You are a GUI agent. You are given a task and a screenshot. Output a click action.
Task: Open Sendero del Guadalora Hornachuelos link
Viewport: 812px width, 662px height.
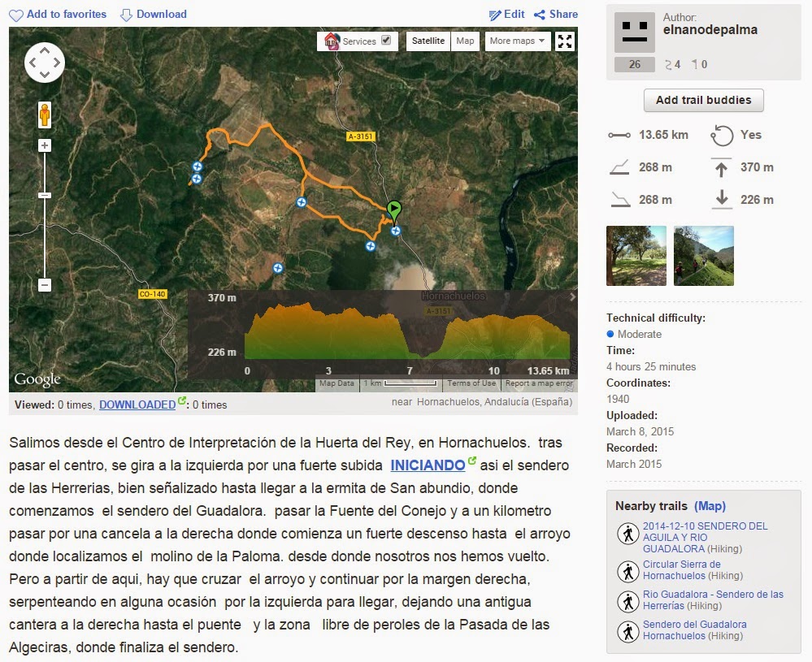(694, 630)
